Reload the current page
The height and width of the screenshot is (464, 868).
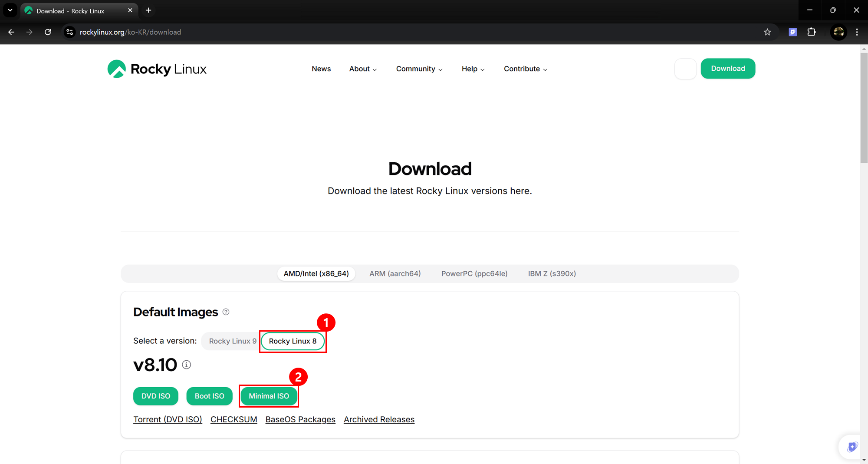pos(48,32)
